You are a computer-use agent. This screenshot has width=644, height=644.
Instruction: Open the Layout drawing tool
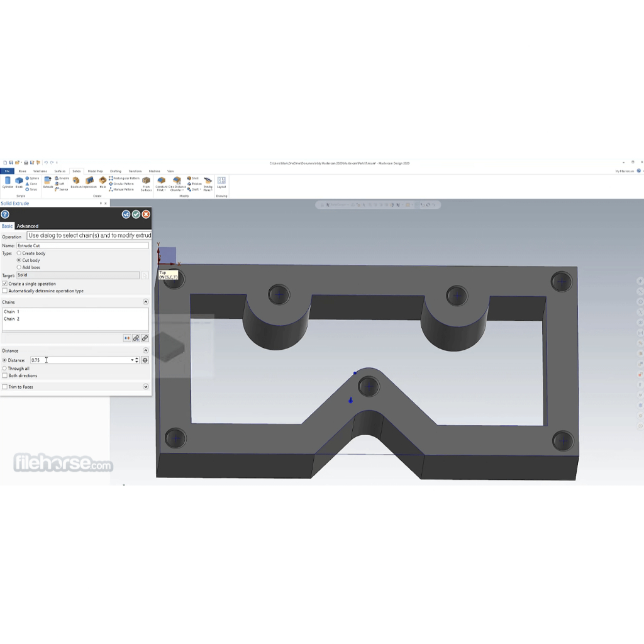[221, 182]
